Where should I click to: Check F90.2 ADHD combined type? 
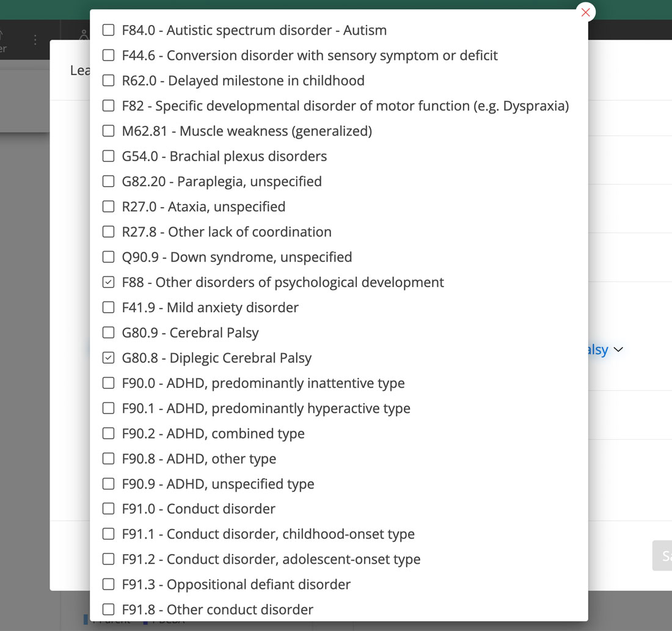(108, 433)
